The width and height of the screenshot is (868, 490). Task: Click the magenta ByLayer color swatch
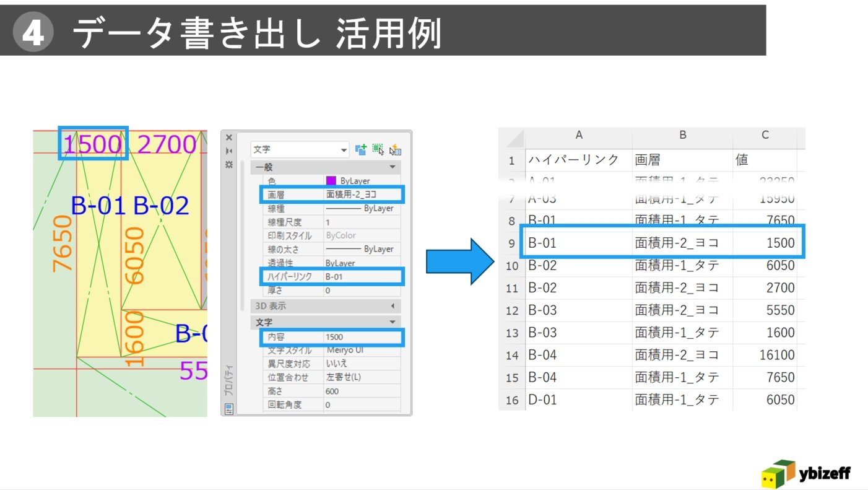point(331,180)
